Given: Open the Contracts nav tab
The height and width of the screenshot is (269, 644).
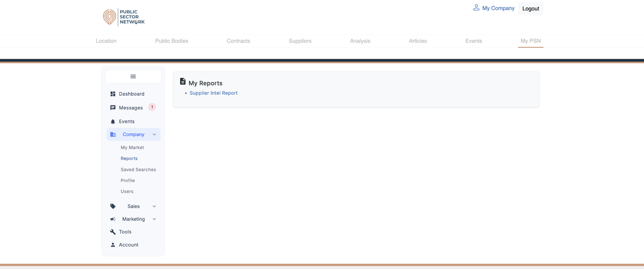Looking at the screenshot, I should point(238,41).
